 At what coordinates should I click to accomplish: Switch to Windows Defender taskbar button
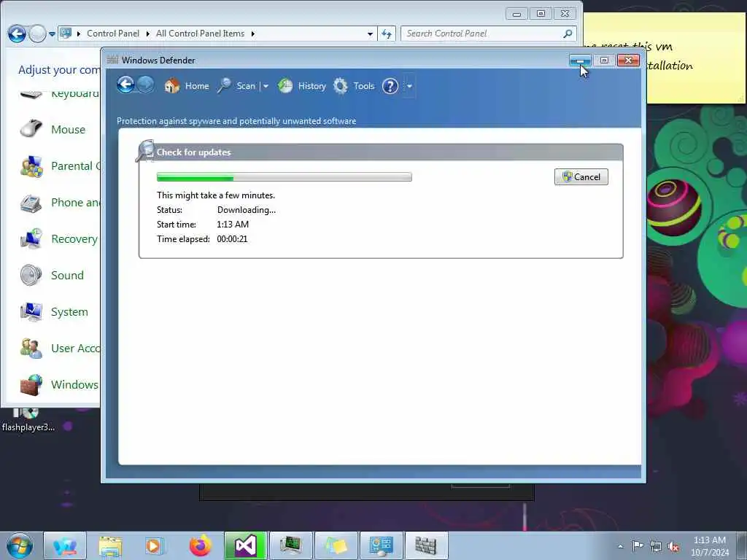coord(425,545)
